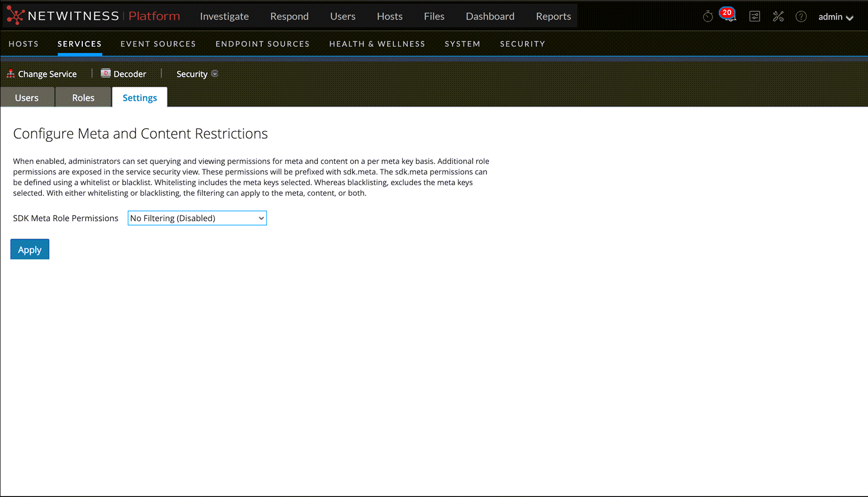Open the SDK Meta Role Permissions dropdown

point(197,218)
